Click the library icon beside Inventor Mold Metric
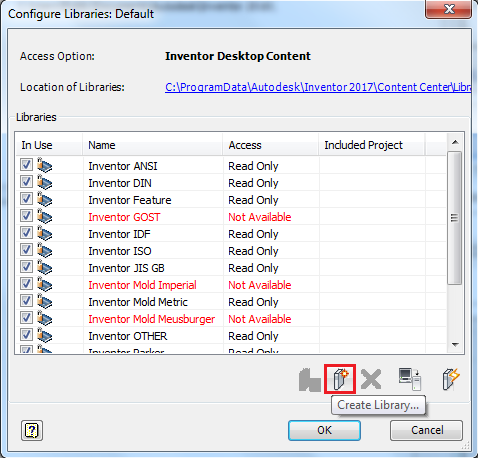The image size is (478, 458). [x=44, y=301]
